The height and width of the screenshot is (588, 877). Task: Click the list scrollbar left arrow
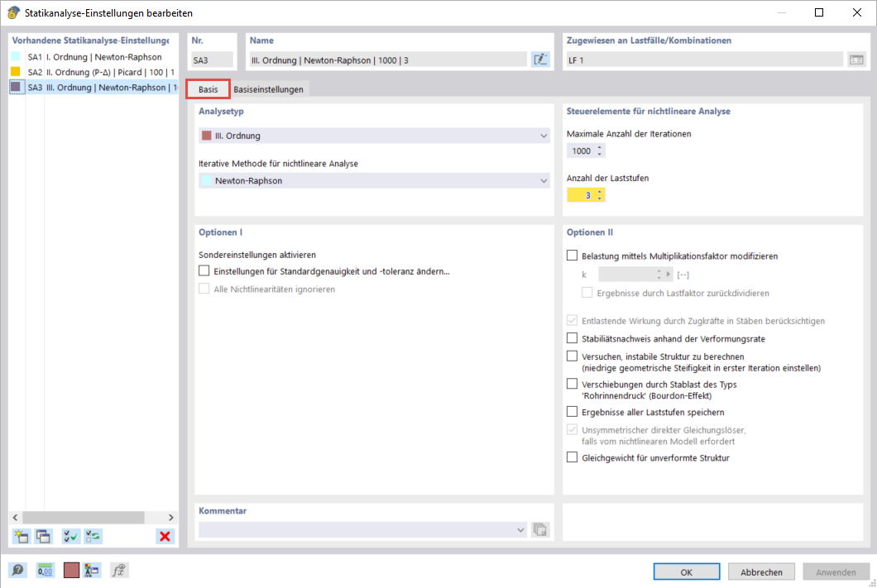(15, 518)
